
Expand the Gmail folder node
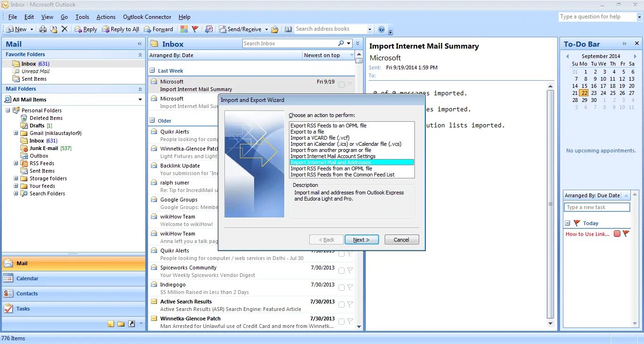coord(16,133)
